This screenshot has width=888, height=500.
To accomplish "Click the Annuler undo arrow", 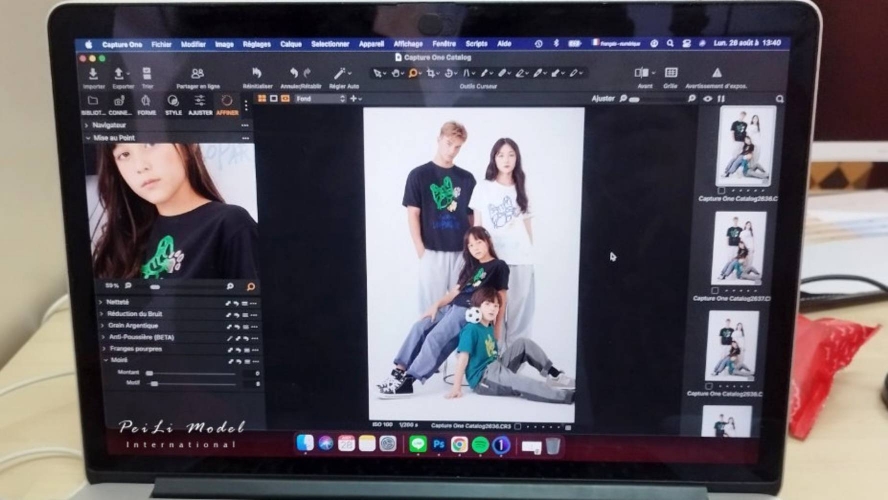I will pos(293,73).
